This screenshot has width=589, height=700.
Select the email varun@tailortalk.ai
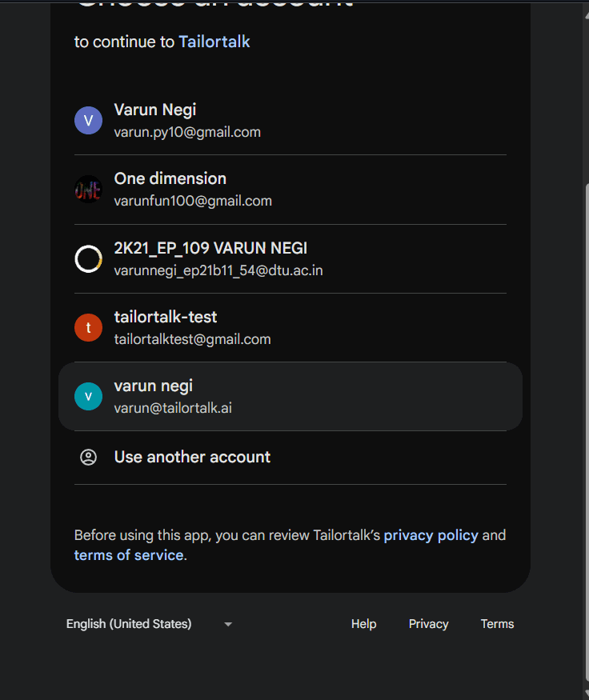point(173,408)
